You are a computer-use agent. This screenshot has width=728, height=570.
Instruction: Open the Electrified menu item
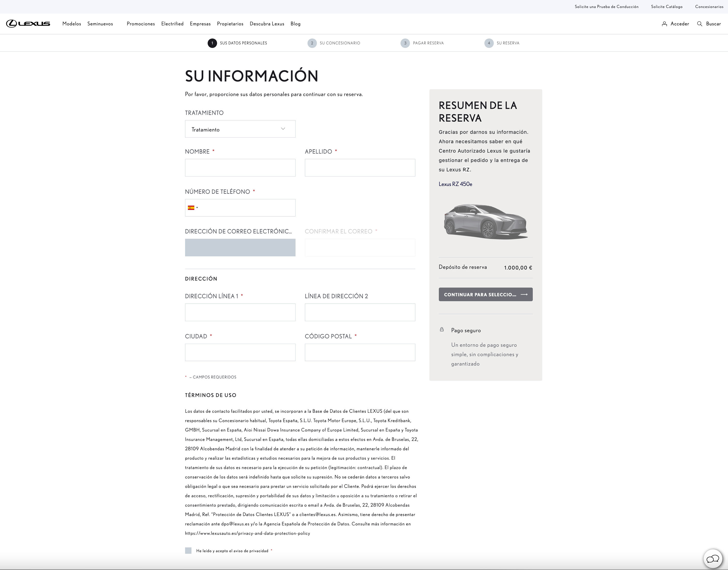click(x=172, y=24)
